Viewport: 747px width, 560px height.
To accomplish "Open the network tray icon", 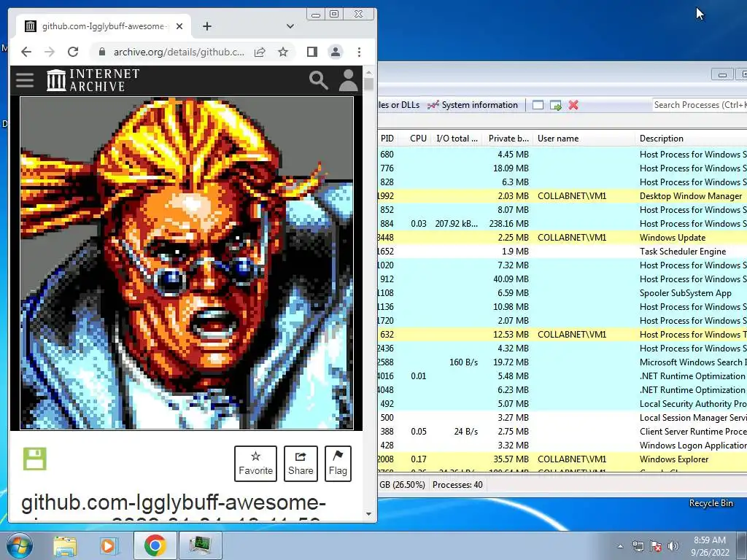I will coord(638,546).
